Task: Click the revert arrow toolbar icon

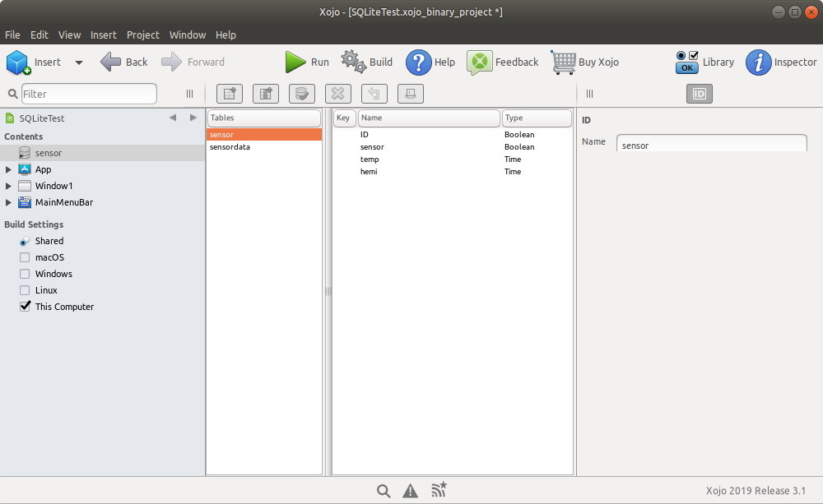Action: (374, 94)
